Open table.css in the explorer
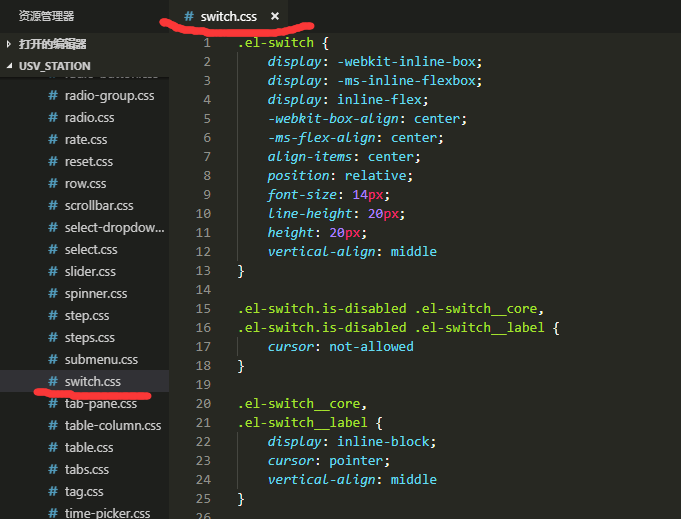The height and width of the screenshot is (519, 681). point(89,448)
